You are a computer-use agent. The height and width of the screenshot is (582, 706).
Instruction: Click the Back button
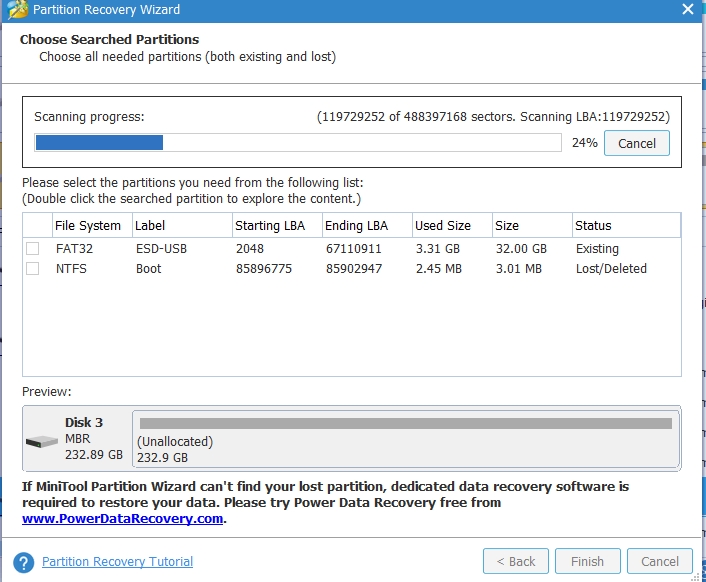(516, 561)
